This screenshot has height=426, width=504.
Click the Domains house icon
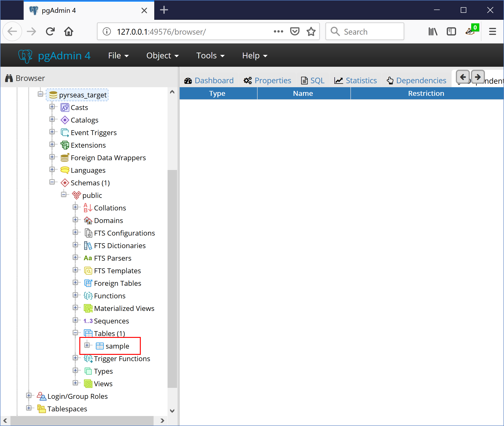pos(88,220)
